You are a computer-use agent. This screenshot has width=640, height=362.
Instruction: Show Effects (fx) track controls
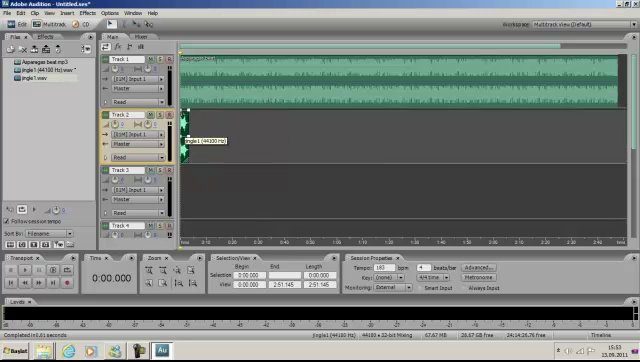[118, 47]
